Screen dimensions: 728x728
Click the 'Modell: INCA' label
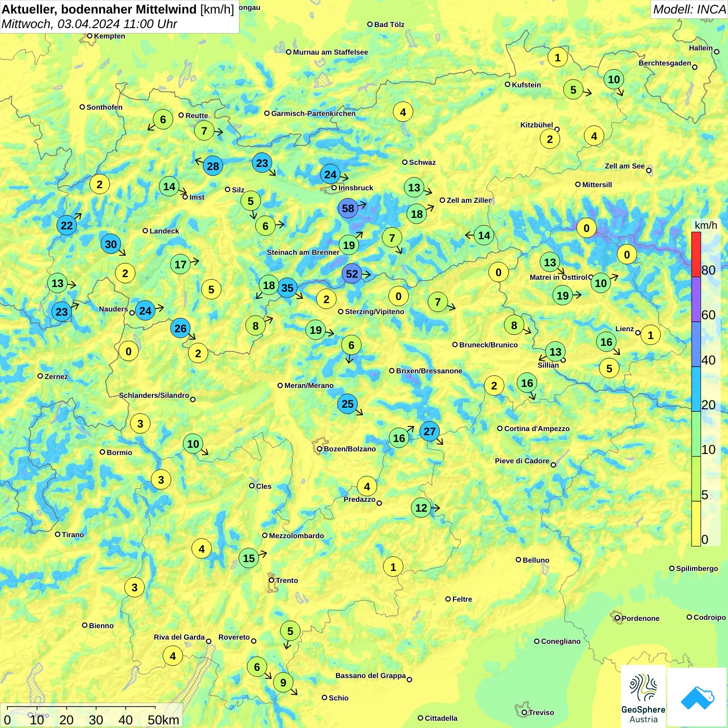point(689,9)
